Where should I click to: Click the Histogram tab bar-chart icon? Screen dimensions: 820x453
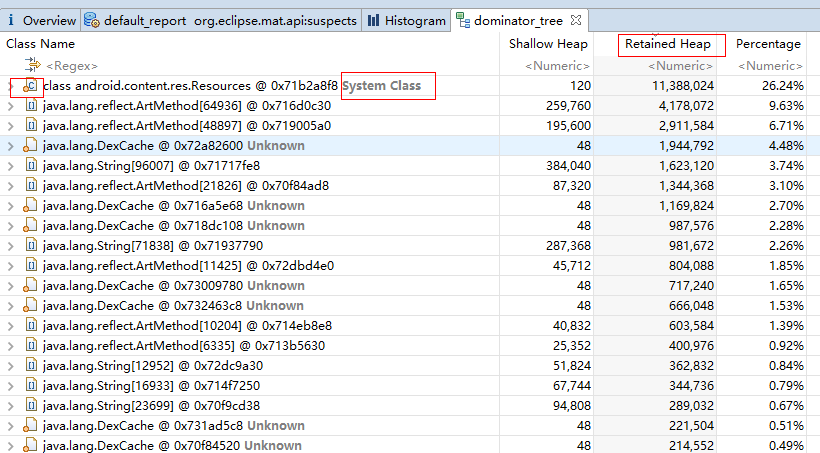pyautogui.click(x=373, y=20)
